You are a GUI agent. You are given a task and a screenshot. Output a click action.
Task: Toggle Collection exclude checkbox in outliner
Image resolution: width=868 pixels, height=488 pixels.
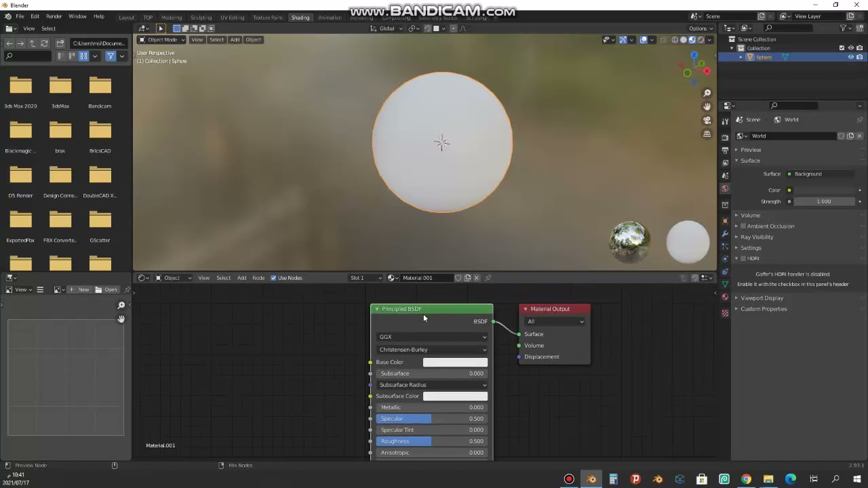(842, 48)
